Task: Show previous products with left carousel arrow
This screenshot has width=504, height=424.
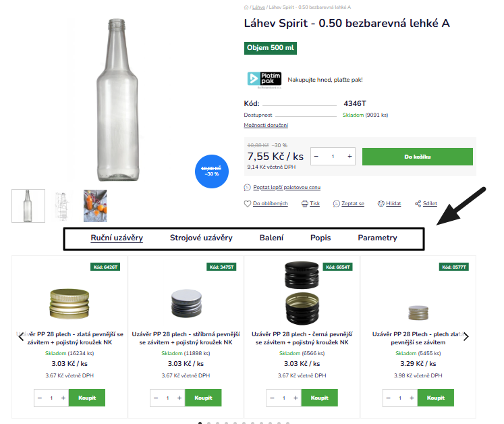Action: [21, 336]
